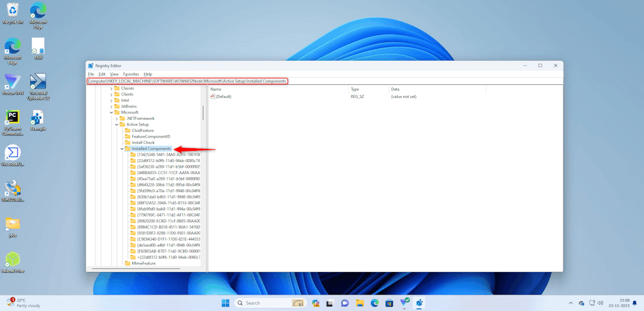Open Task View from the taskbar

330,303
